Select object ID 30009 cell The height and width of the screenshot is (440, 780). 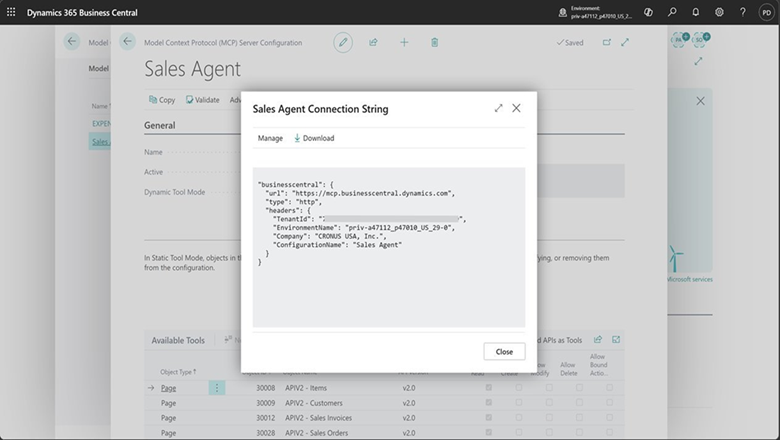tap(265, 403)
